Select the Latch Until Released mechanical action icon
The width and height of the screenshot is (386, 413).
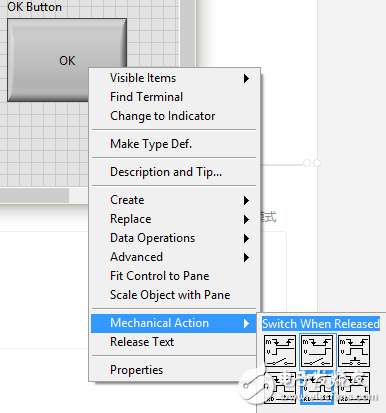(x=354, y=388)
